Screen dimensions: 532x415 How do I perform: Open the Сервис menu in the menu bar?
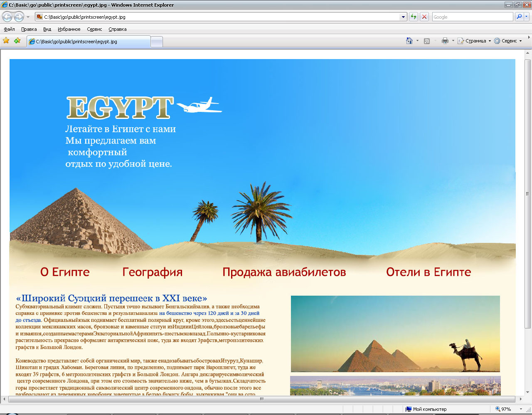(x=94, y=29)
